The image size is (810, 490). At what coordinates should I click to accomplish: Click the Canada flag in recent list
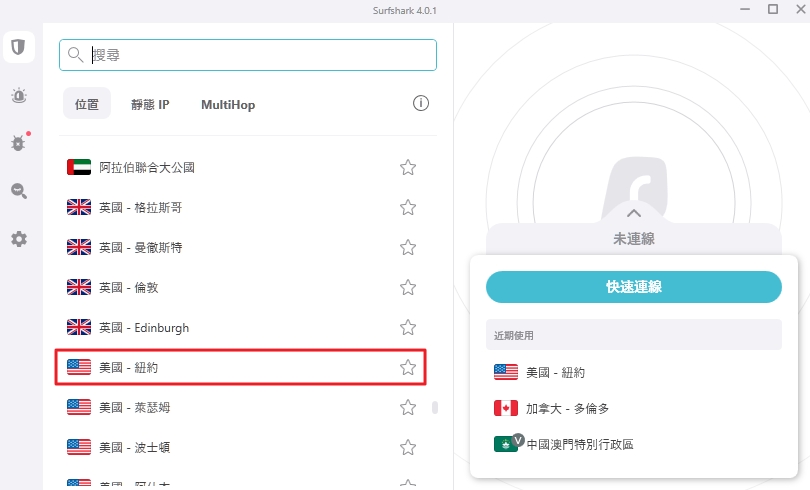pos(506,408)
